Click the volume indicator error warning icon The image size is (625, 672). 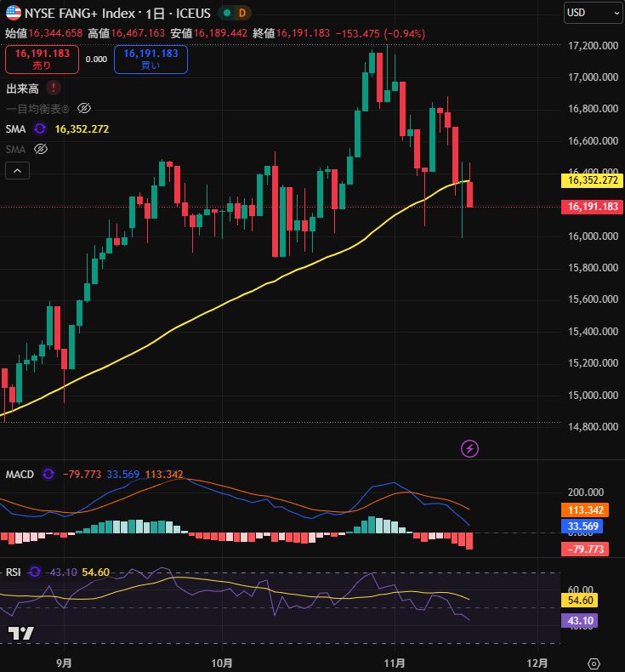[x=54, y=88]
